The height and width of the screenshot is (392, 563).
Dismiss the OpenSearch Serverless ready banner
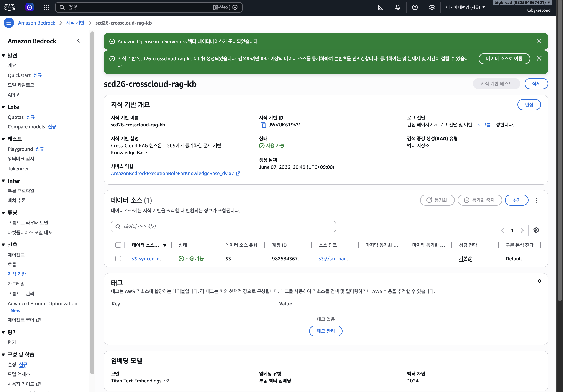(x=539, y=41)
